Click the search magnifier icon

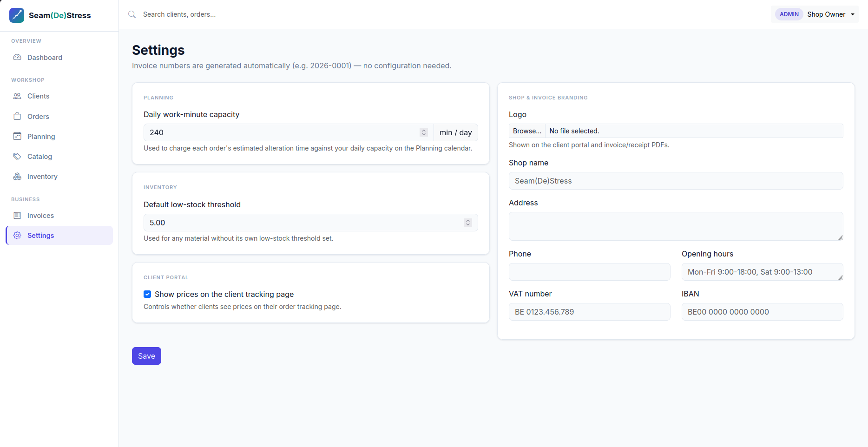click(x=132, y=14)
